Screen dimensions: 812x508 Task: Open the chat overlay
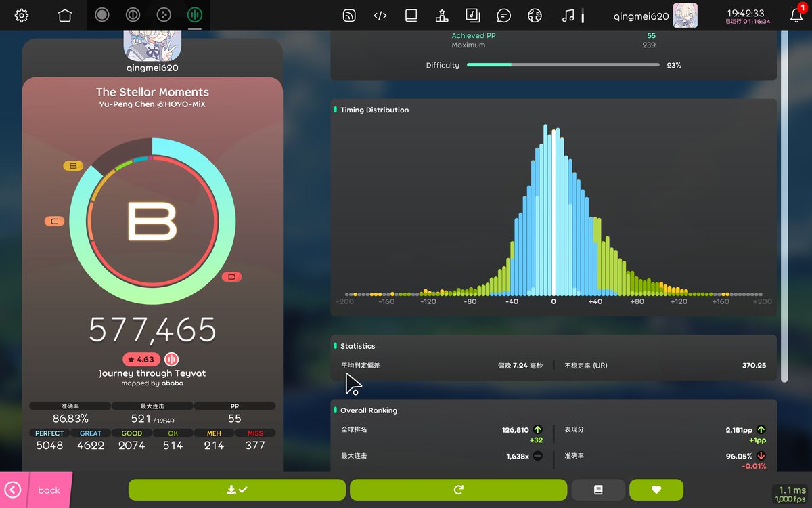(503, 16)
